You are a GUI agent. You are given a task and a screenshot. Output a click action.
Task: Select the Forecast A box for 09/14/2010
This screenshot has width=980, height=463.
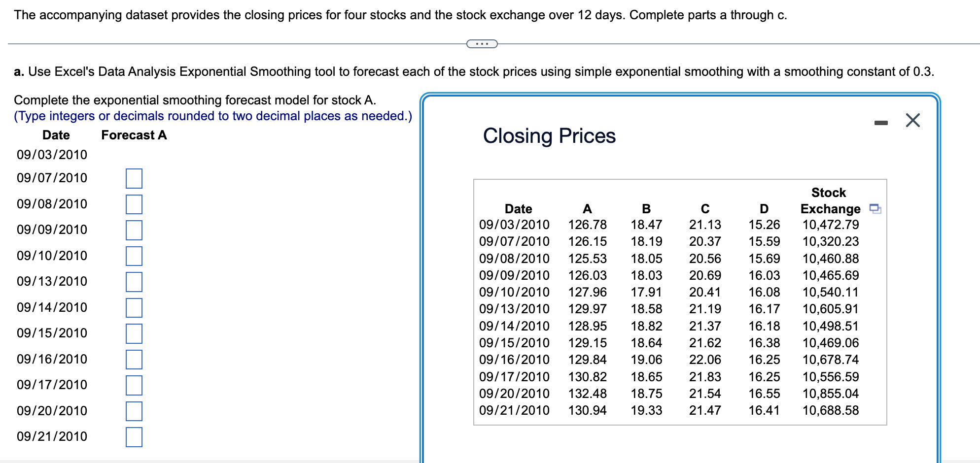pyautogui.click(x=133, y=308)
